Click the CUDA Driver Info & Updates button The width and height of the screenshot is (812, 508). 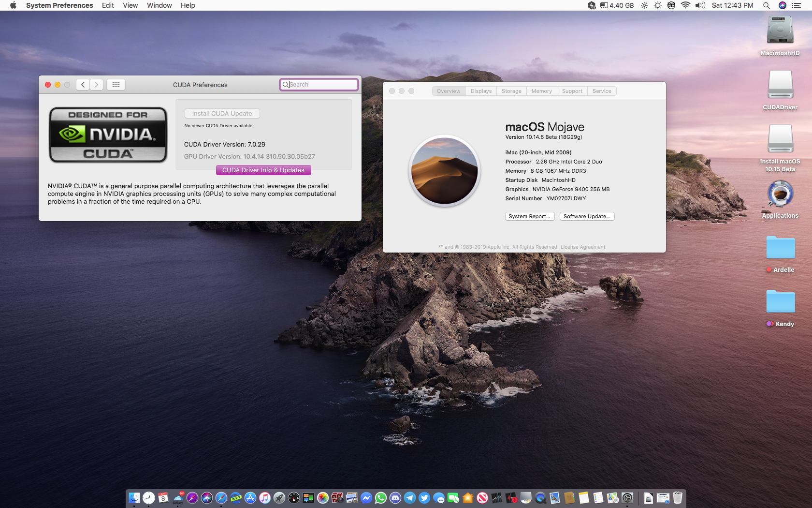263,170
